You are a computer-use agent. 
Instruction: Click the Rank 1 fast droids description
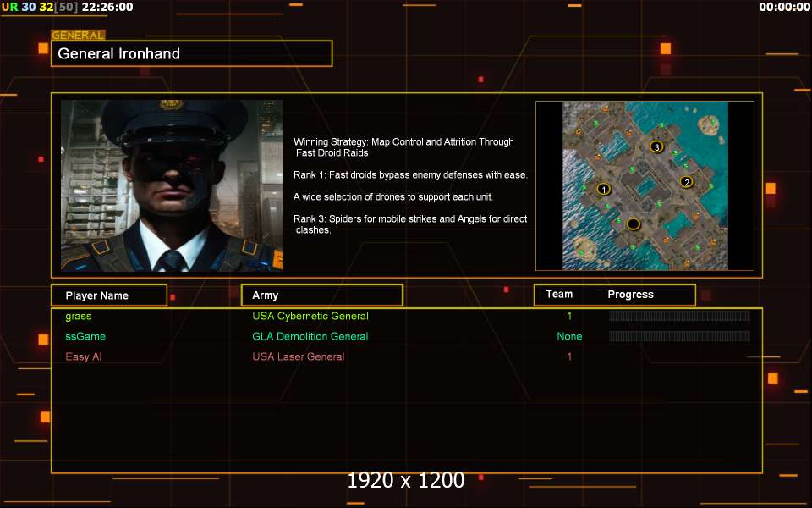point(411,174)
